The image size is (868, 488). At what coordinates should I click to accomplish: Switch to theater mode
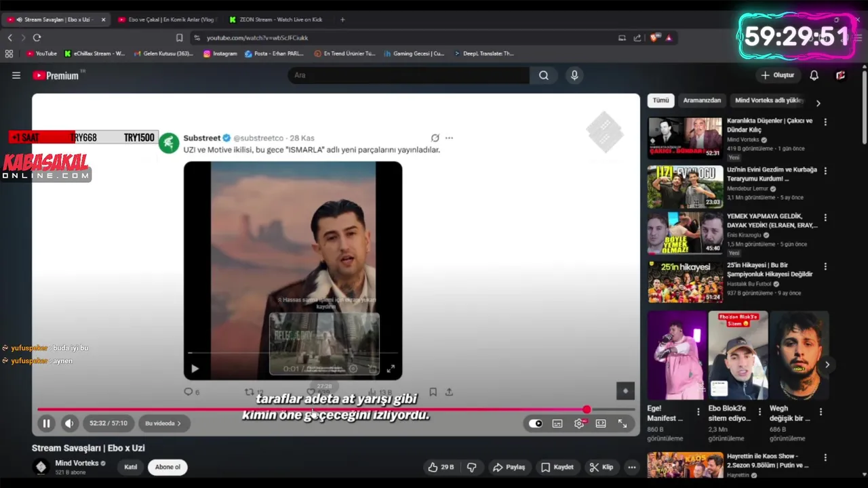[601, 424]
